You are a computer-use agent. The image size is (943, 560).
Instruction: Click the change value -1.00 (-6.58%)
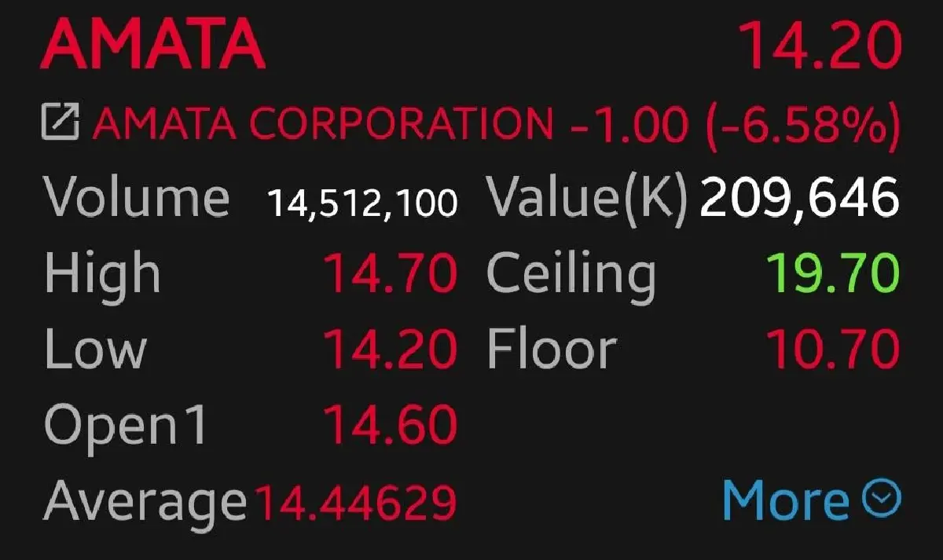pos(735,123)
